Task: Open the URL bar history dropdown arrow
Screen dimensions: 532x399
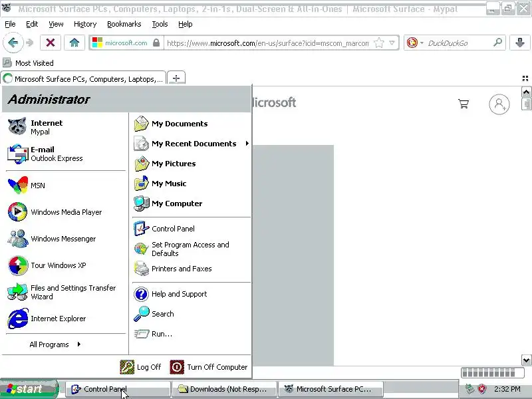Action: 392,43
